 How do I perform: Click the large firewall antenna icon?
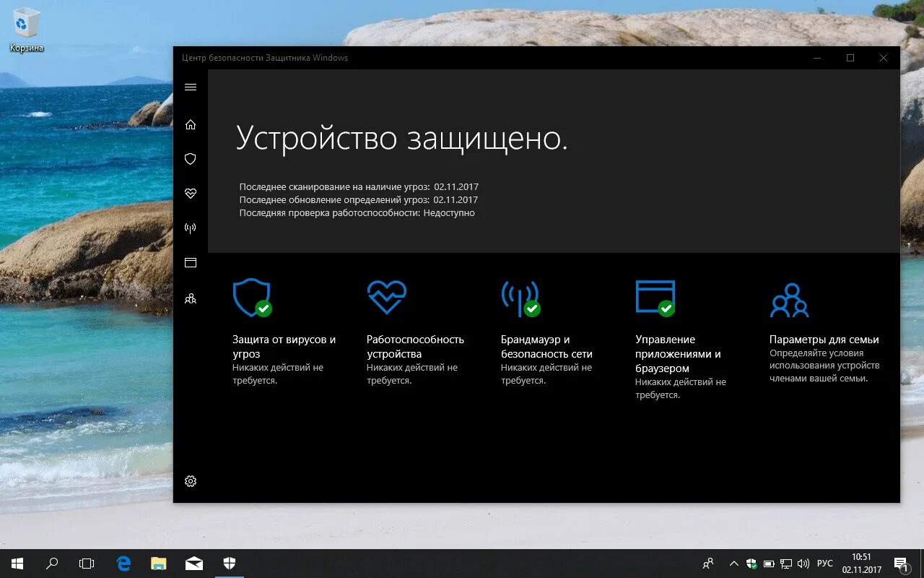tap(520, 298)
